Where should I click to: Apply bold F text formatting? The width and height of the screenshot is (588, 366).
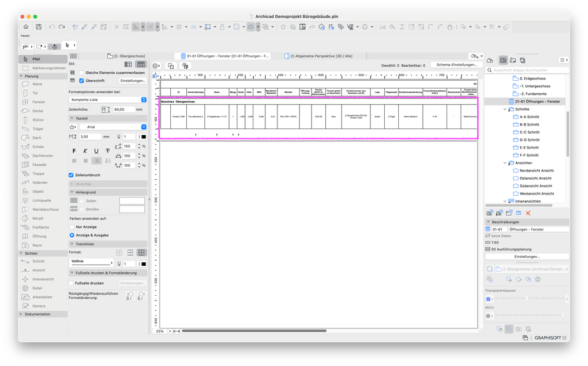74,151
